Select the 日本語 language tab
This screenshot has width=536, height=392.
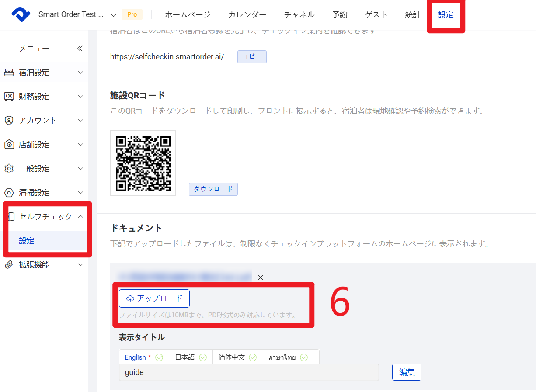pos(190,357)
